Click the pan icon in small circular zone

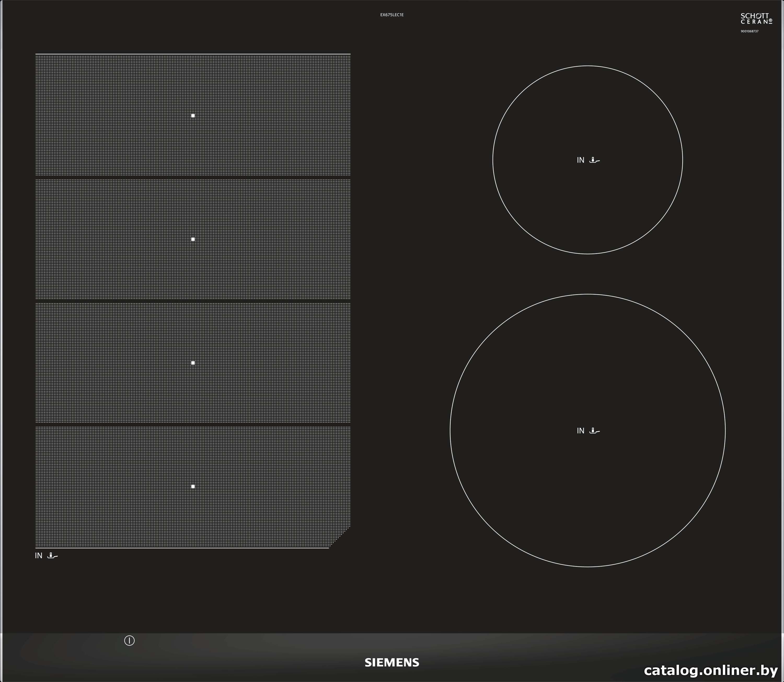click(595, 160)
